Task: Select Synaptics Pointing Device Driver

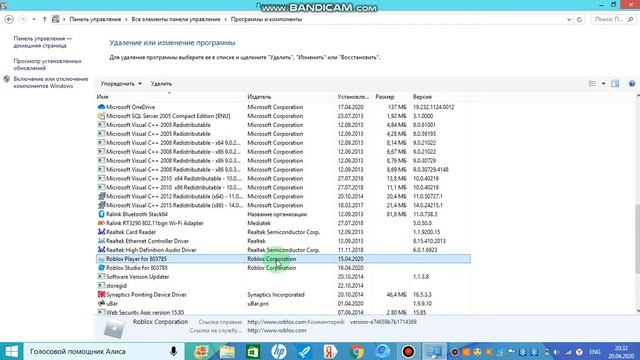Action: pos(283,295)
